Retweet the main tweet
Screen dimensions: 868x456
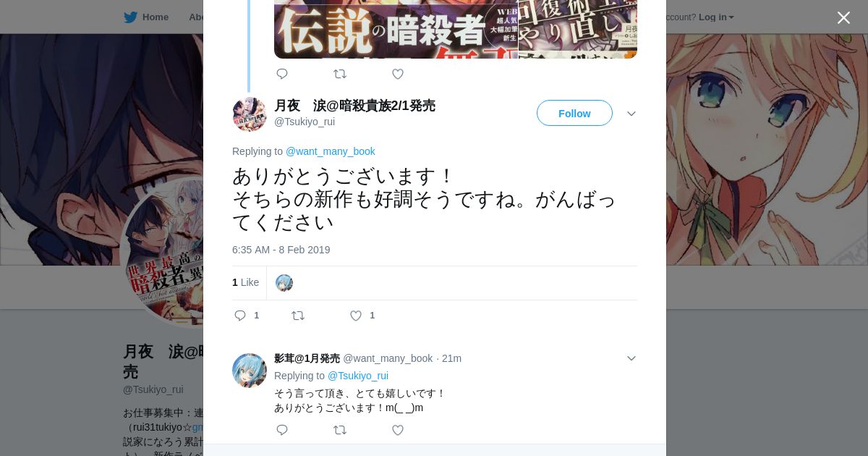point(298,316)
